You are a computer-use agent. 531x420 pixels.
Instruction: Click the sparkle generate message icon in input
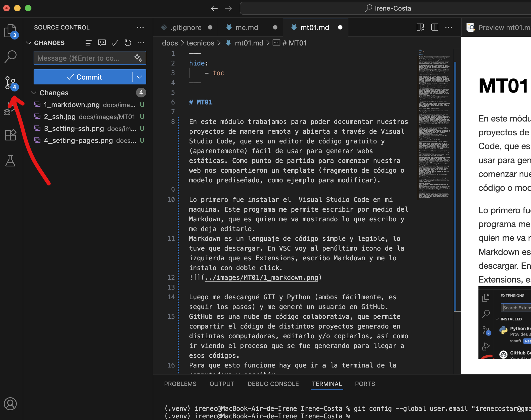[x=138, y=58]
